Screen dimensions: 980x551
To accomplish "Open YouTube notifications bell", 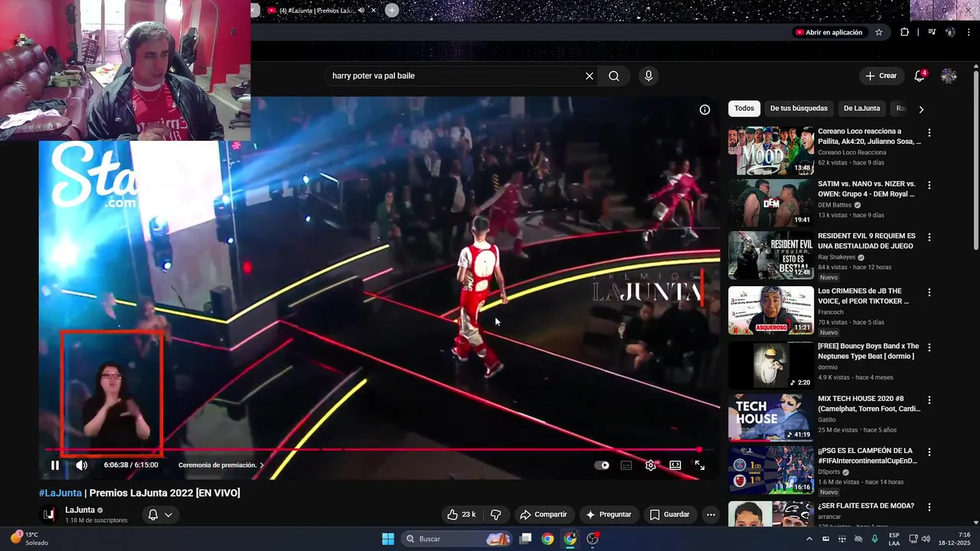I will [920, 76].
